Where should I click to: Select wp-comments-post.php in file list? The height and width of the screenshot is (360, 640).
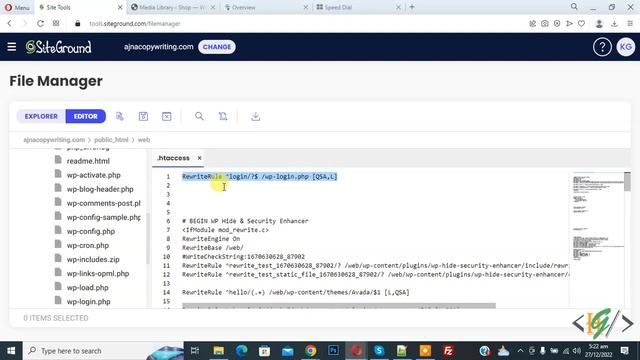(x=103, y=203)
